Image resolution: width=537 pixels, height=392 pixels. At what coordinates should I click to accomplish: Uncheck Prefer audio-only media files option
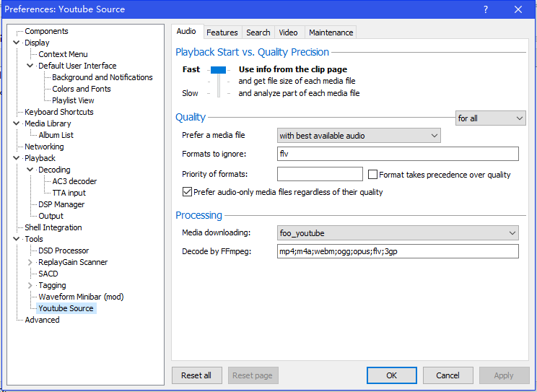[188, 192]
